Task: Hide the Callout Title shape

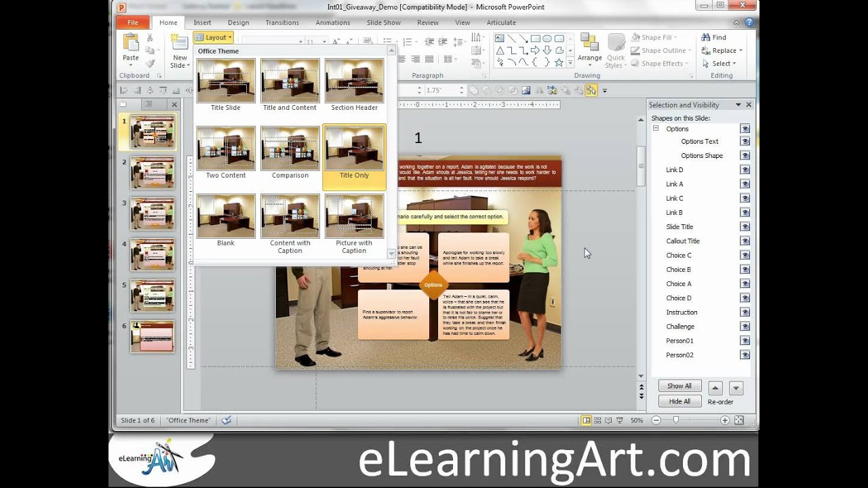Action: pyautogui.click(x=745, y=241)
